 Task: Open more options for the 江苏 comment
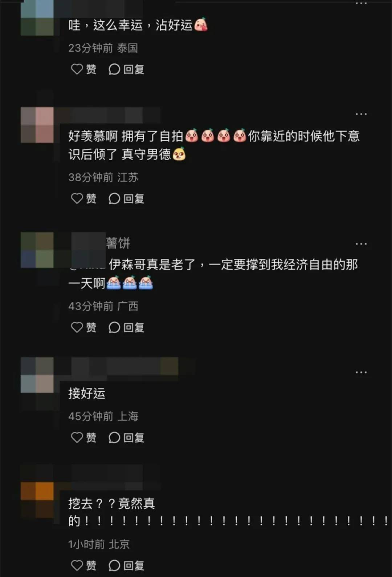click(361, 114)
